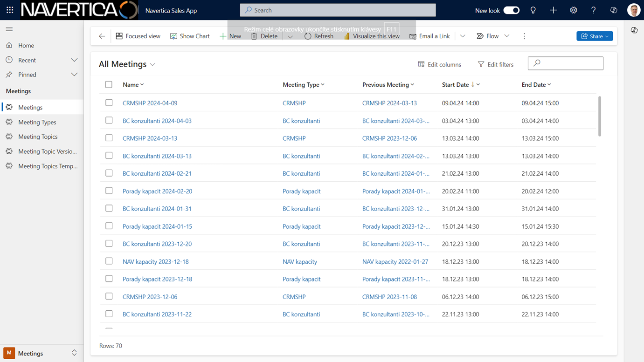Click Edit columns

coord(439,64)
